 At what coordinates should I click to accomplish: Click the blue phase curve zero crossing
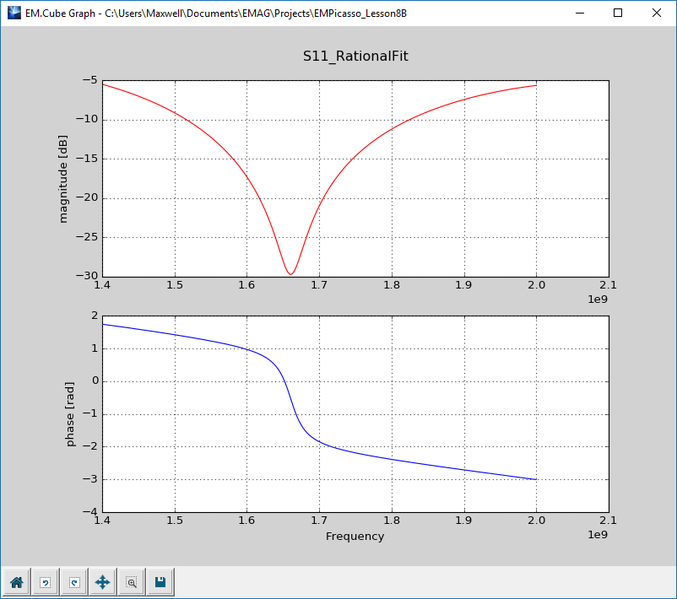tap(285, 381)
